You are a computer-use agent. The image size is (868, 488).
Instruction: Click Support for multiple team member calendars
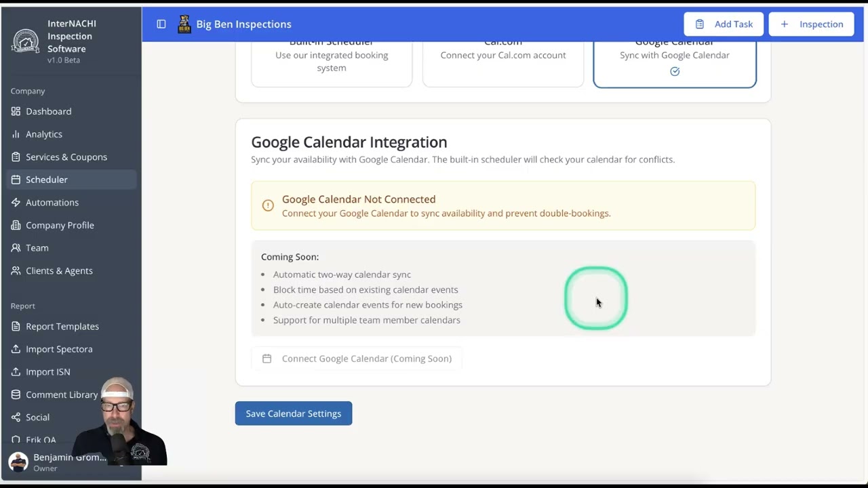[x=367, y=320]
